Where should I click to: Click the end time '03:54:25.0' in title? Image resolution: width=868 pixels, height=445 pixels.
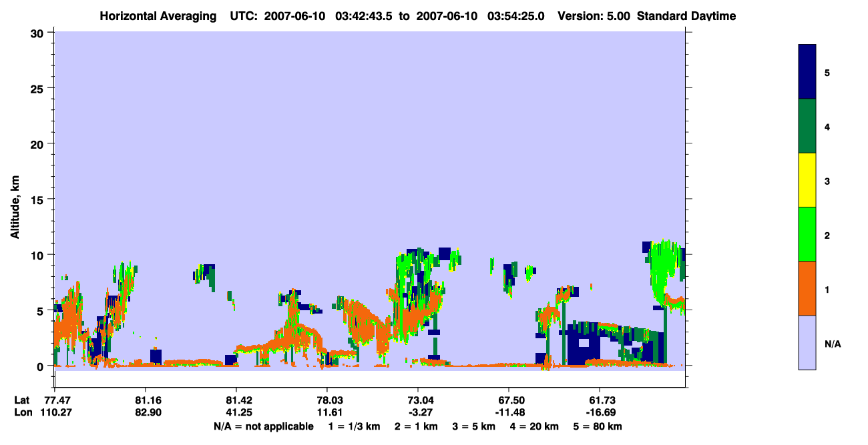(516, 16)
